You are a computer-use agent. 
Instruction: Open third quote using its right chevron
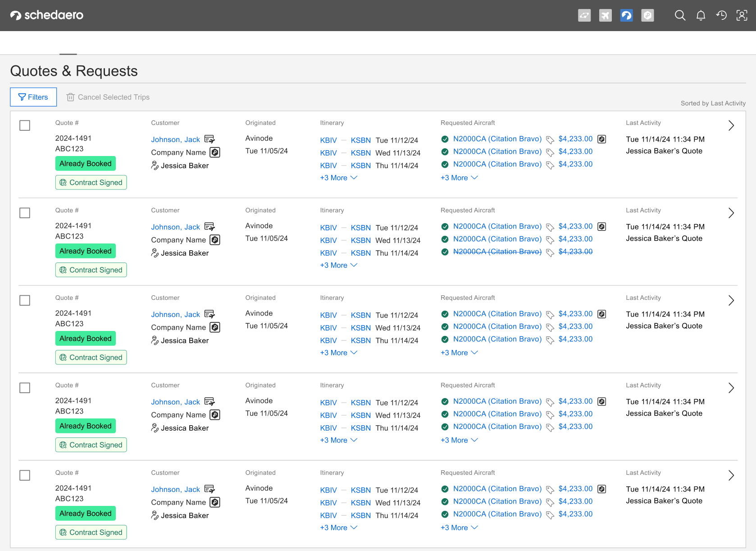point(731,300)
